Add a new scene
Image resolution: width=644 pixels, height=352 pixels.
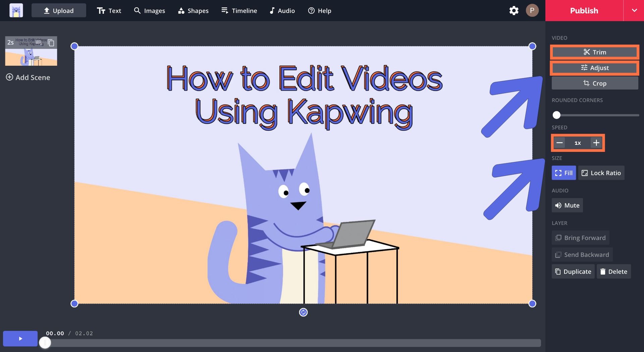pos(28,77)
